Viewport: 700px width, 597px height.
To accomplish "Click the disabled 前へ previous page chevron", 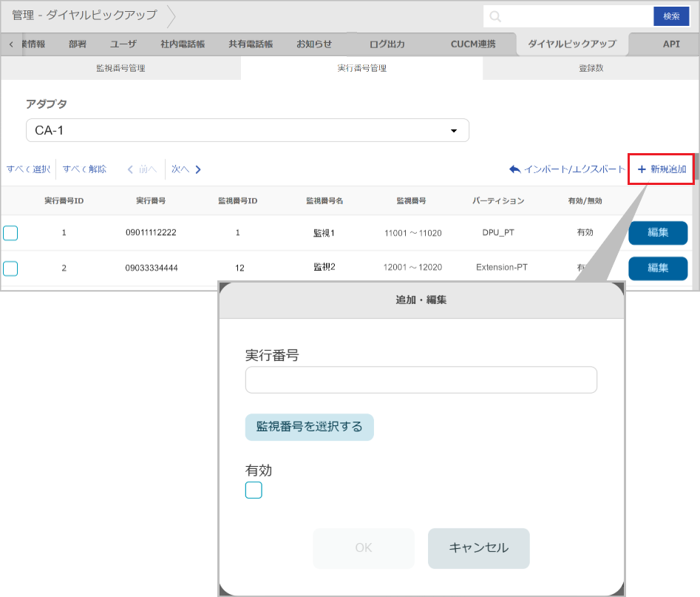I will click(x=131, y=169).
